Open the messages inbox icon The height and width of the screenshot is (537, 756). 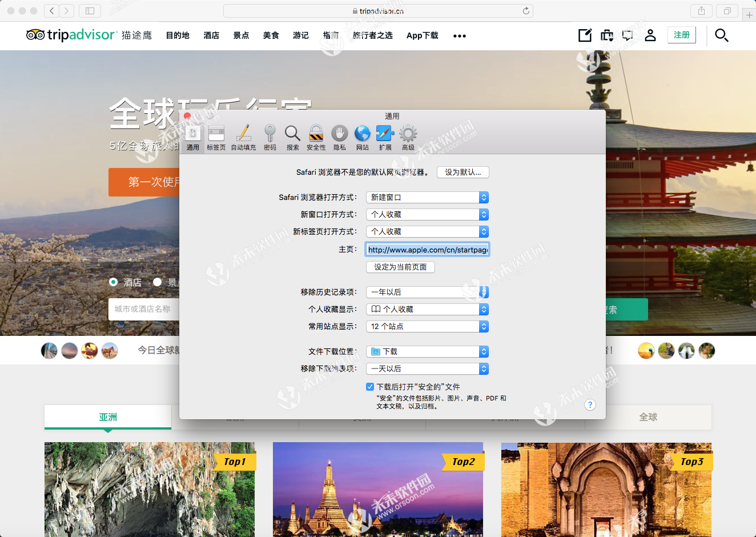[628, 35]
